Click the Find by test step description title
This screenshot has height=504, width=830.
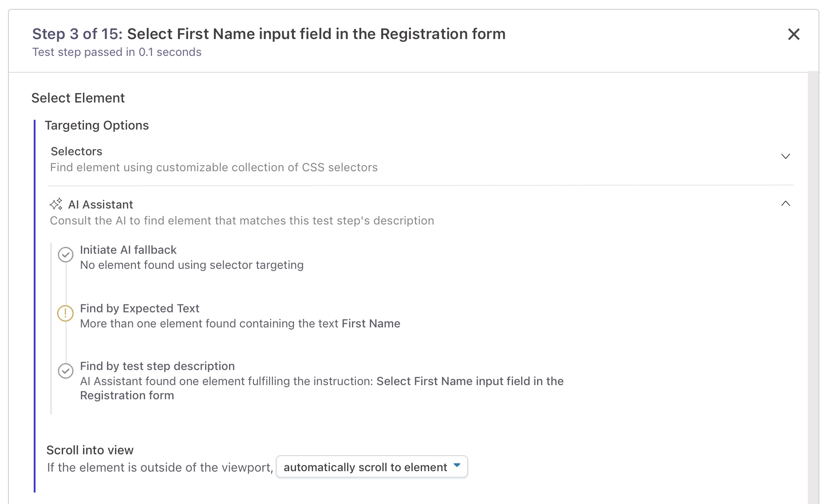click(157, 366)
